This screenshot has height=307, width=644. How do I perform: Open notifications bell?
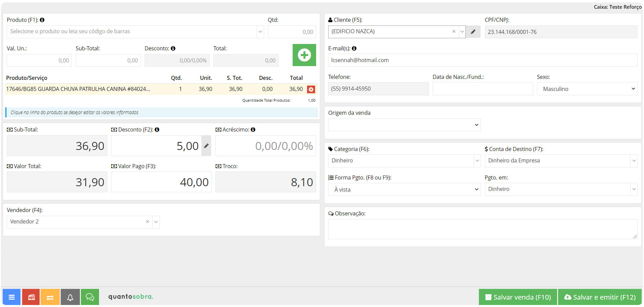tap(70, 297)
